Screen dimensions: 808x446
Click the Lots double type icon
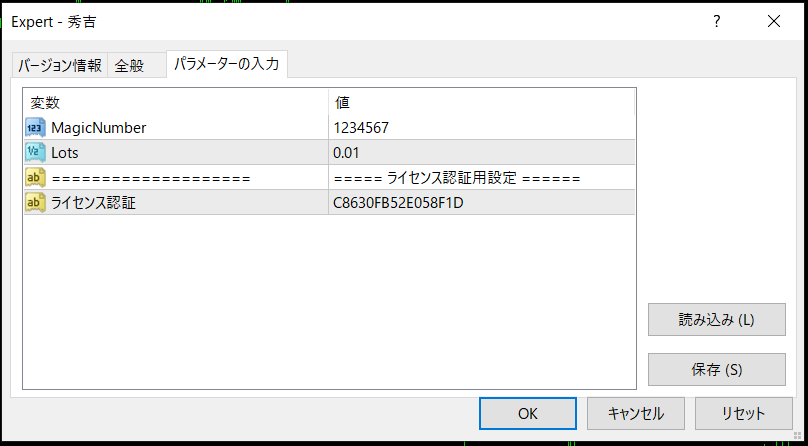(35, 153)
